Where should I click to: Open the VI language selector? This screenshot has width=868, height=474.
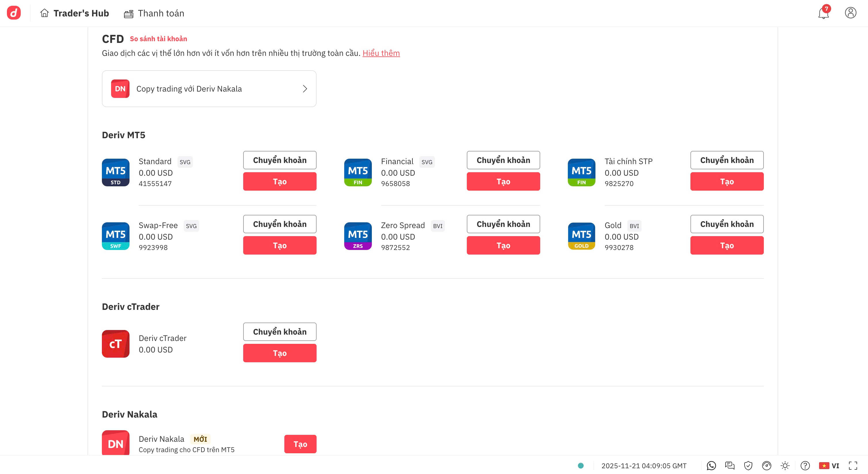[x=829, y=466]
